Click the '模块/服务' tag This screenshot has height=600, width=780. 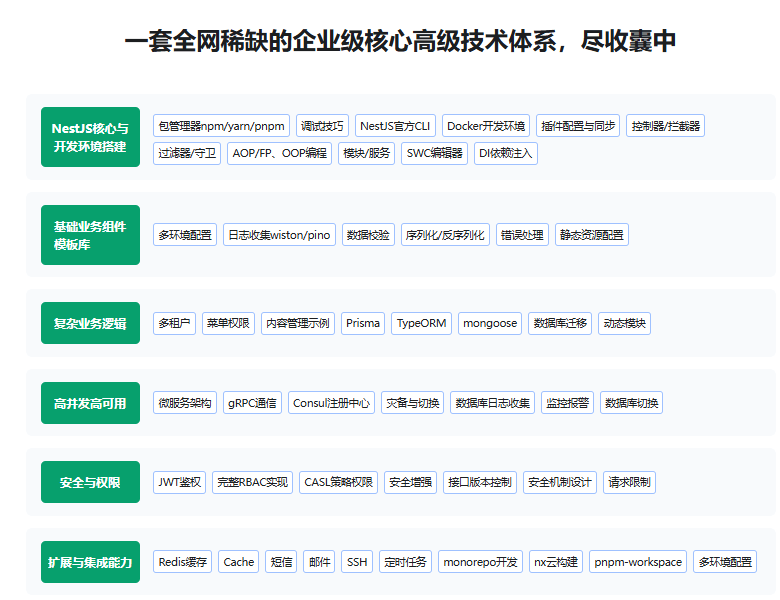pyautogui.click(x=367, y=153)
